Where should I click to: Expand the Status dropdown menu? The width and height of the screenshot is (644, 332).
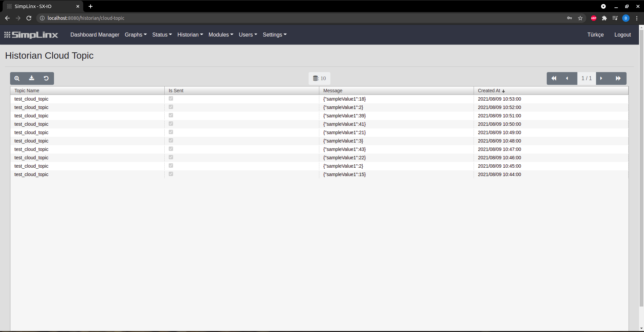pyautogui.click(x=162, y=35)
